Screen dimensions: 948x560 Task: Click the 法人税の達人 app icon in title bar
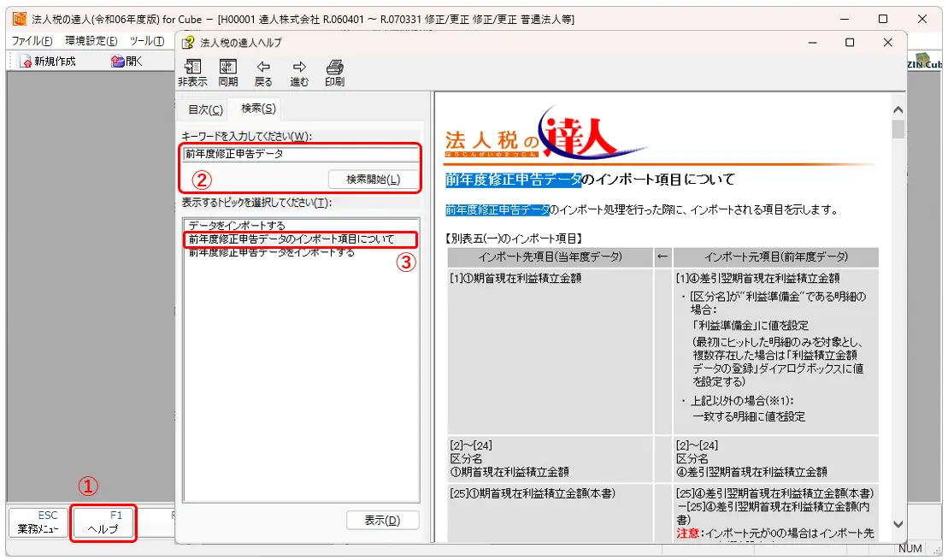tap(20, 19)
